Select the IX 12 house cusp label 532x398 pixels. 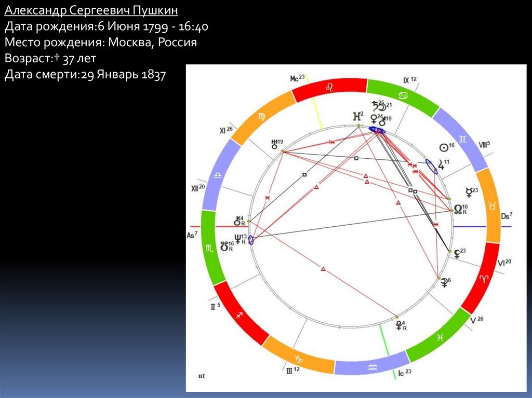(409, 80)
